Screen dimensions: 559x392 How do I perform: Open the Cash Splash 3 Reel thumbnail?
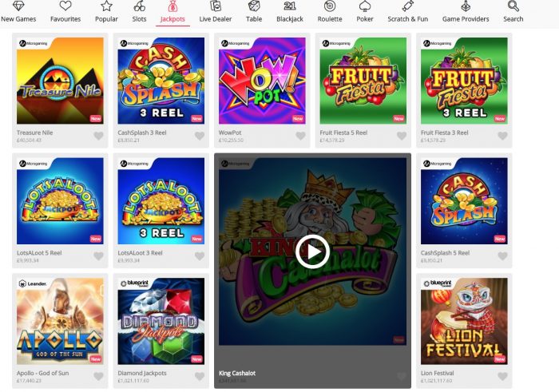click(161, 81)
